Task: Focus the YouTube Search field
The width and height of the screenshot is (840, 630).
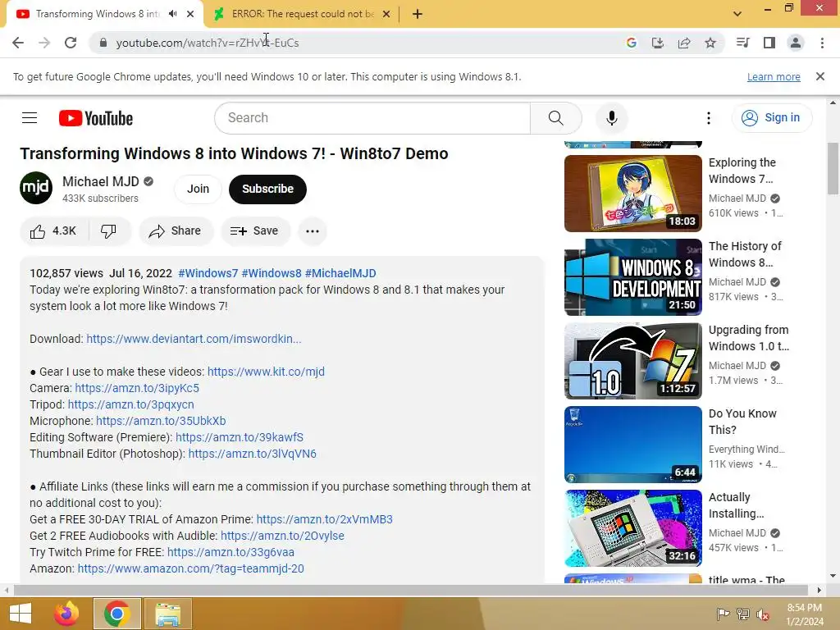Action: [x=372, y=118]
